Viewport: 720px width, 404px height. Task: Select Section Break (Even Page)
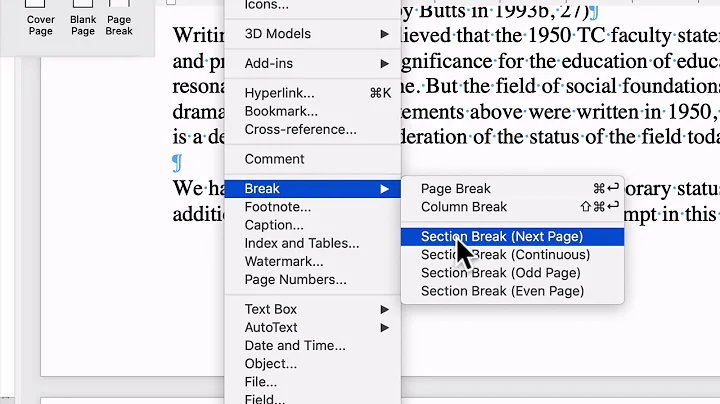(x=512, y=291)
